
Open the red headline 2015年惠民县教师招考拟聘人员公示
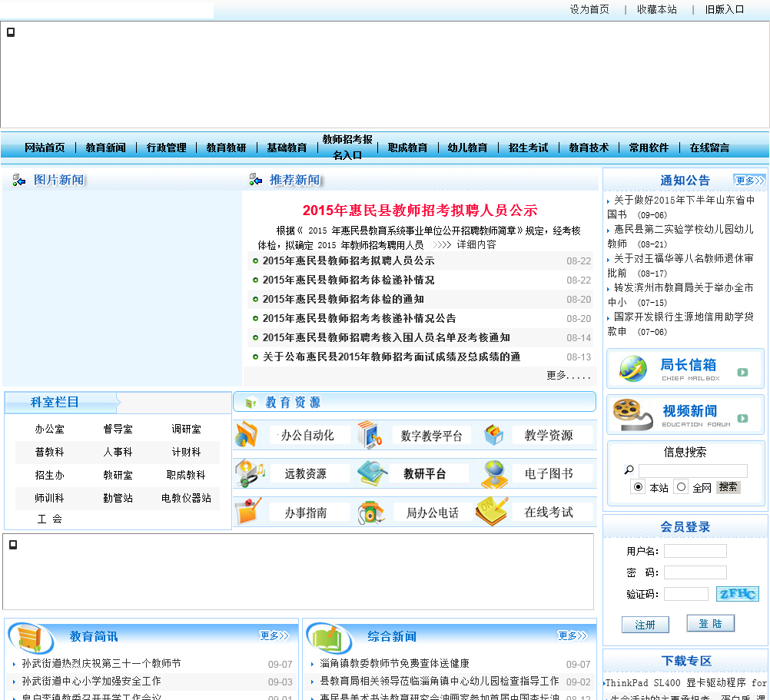[x=420, y=211]
